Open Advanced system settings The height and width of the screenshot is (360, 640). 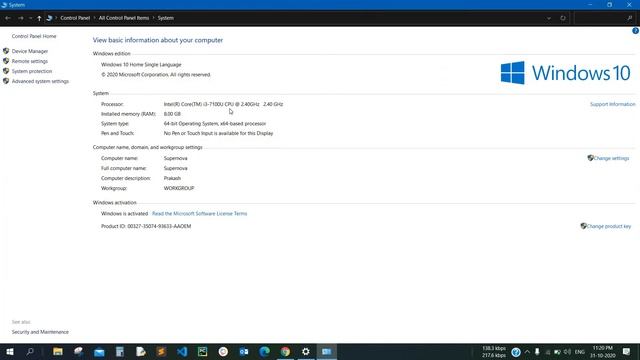click(40, 81)
